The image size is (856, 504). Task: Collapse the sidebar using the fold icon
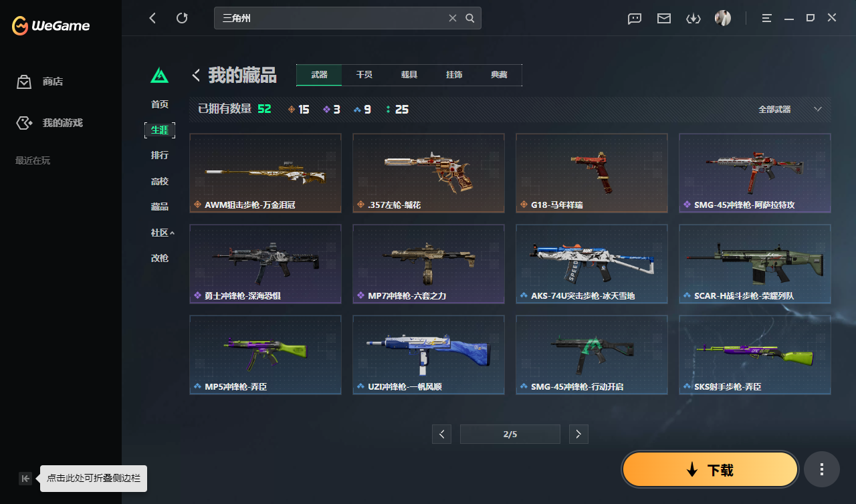(x=25, y=478)
